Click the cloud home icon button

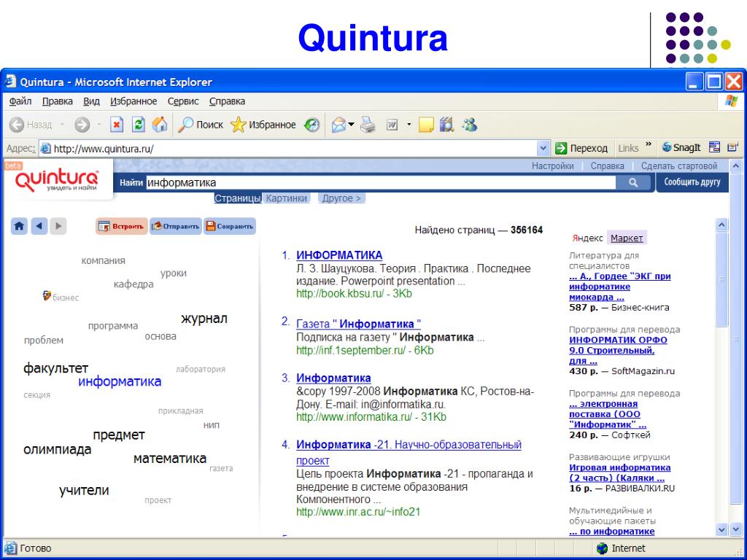coord(19,226)
